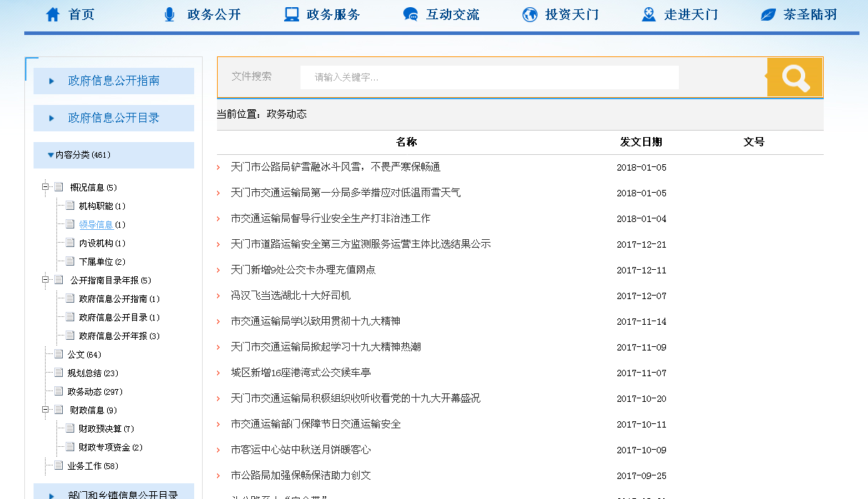The width and height of the screenshot is (868, 499).
Task: Open article 天门新增9处公交卡办理充值网点
Action: coord(303,270)
